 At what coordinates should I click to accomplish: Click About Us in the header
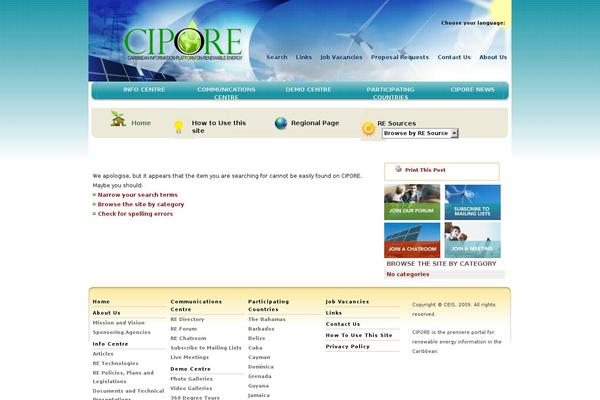[x=493, y=57]
